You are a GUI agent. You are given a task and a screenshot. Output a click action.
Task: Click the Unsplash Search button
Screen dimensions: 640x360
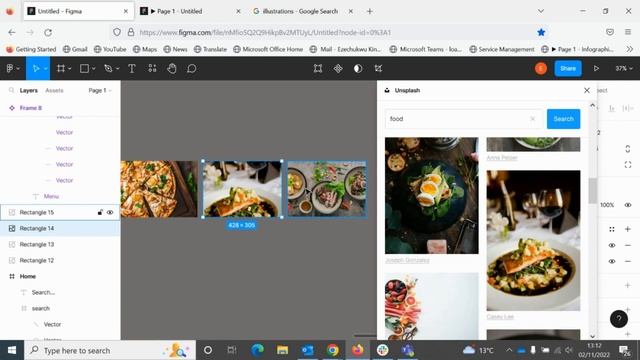click(x=563, y=119)
